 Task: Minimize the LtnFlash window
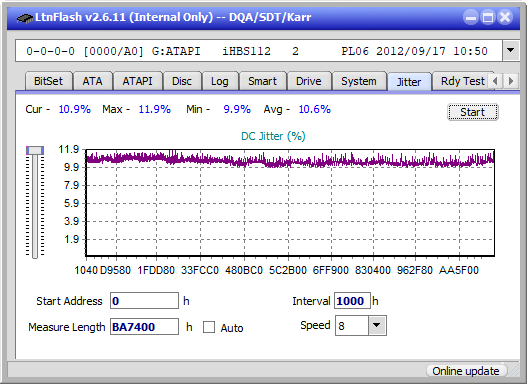tap(471, 17)
